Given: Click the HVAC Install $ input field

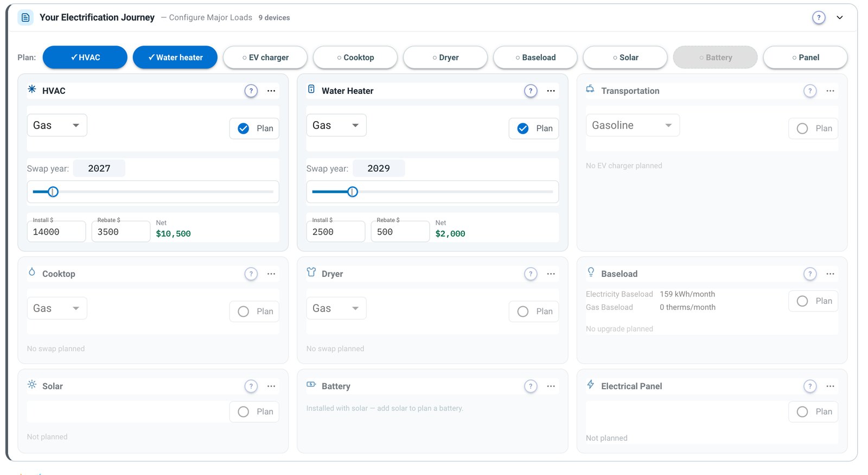Looking at the screenshot, I should pyautogui.click(x=56, y=231).
